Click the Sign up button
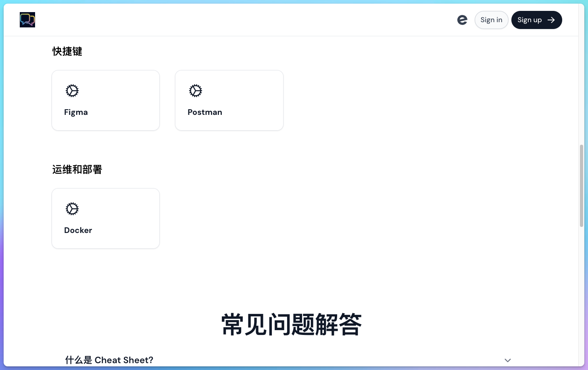The width and height of the screenshot is (588, 370). pos(536,20)
